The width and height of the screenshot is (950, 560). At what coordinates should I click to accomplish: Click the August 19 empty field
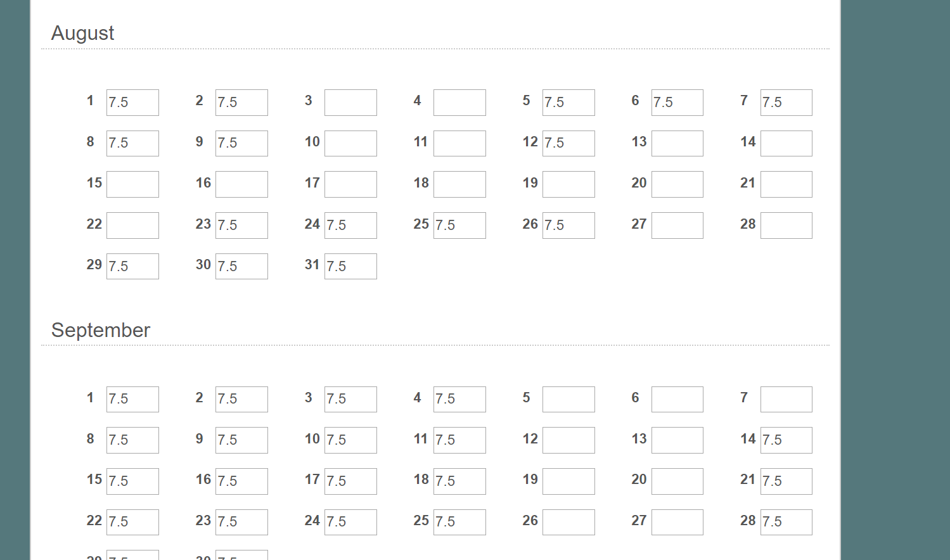pyautogui.click(x=568, y=184)
